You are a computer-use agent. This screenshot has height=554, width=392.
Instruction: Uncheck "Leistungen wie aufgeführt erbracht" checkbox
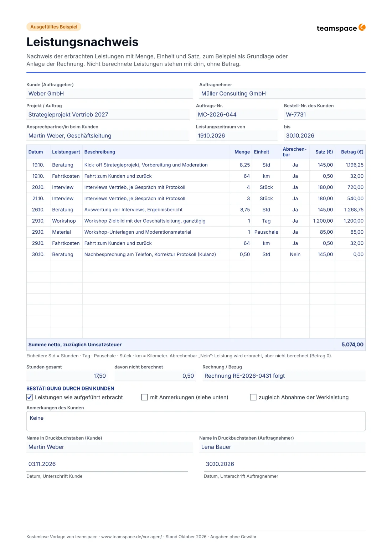tap(30, 397)
